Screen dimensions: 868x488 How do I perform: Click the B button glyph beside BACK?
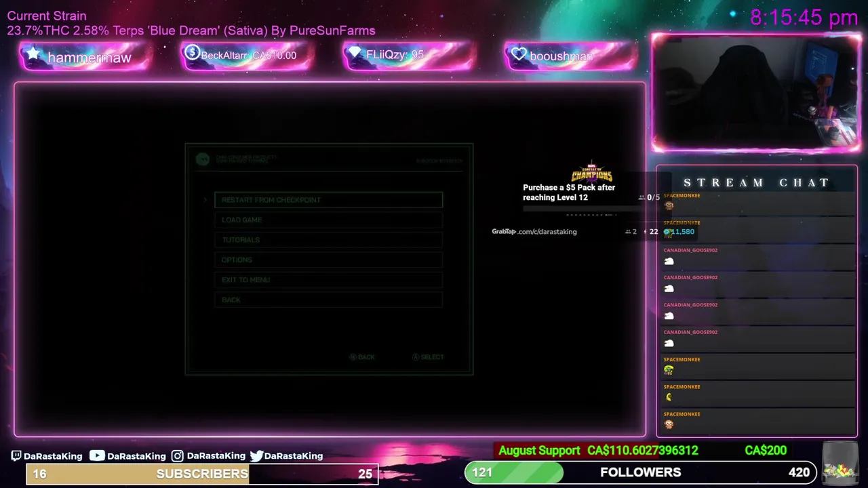coord(353,357)
